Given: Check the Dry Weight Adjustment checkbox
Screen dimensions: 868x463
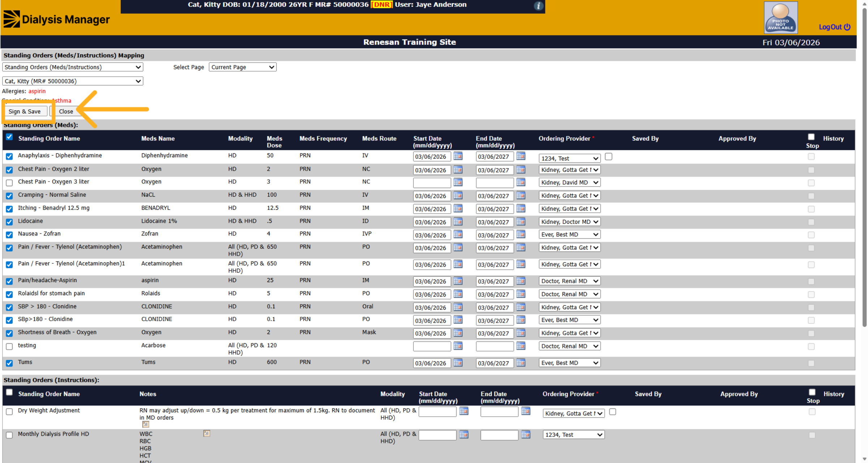Looking at the screenshot, I should pyautogui.click(x=9, y=412).
